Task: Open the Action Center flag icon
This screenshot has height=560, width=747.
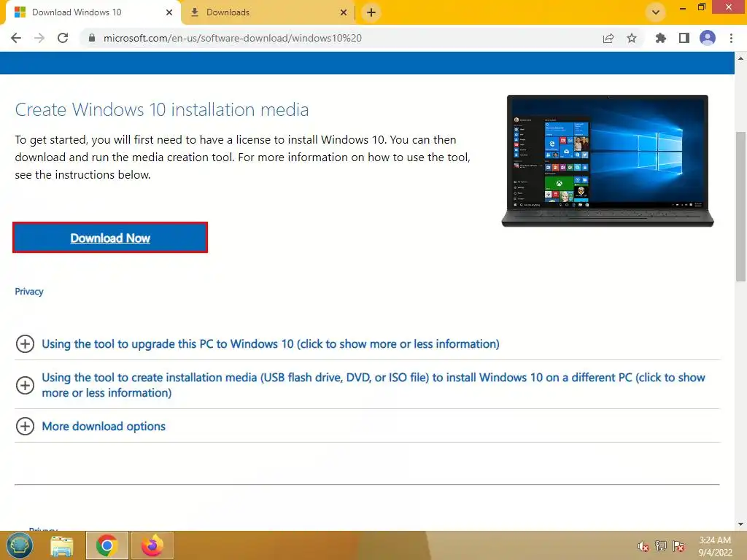Action: tap(678, 546)
